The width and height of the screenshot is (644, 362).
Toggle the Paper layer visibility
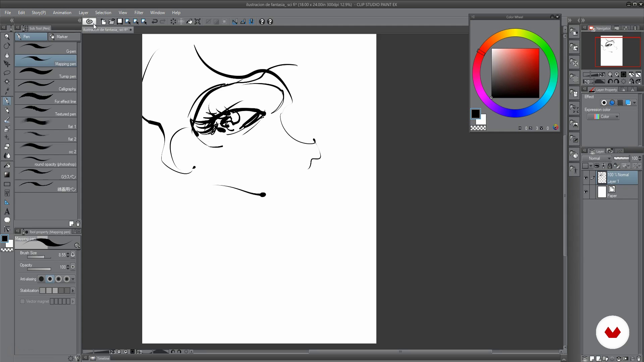[x=586, y=192]
